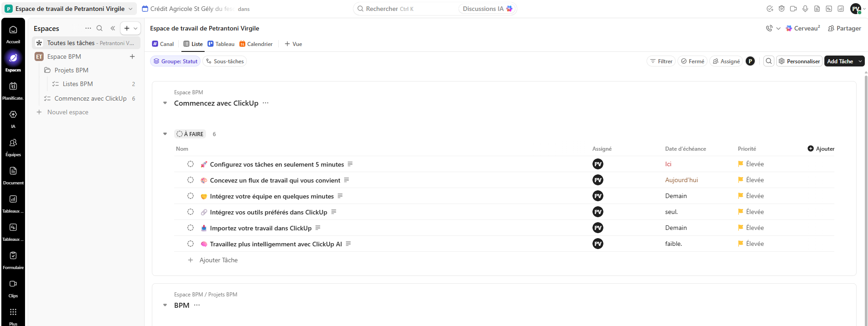
Task: Open Accueil in the left sidebar
Action: point(13,34)
